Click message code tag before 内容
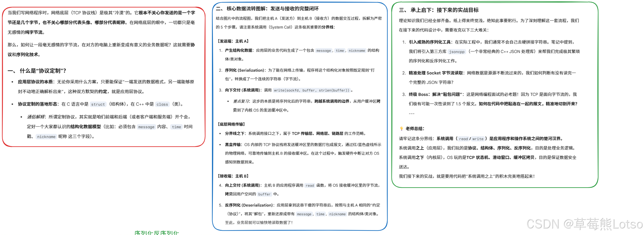This screenshot has width=644, height=235. (x=146, y=127)
